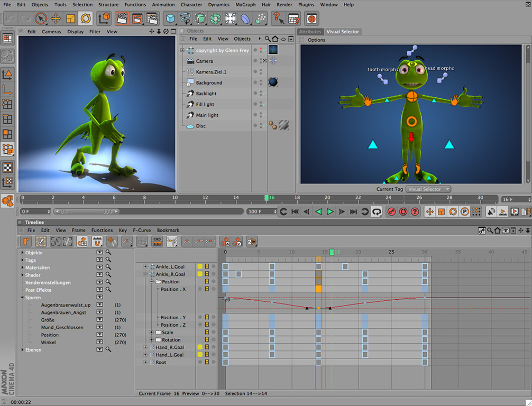Open the Current Tag Visual Selector dropdown
The width and height of the screenshot is (532, 406).
coord(428,189)
